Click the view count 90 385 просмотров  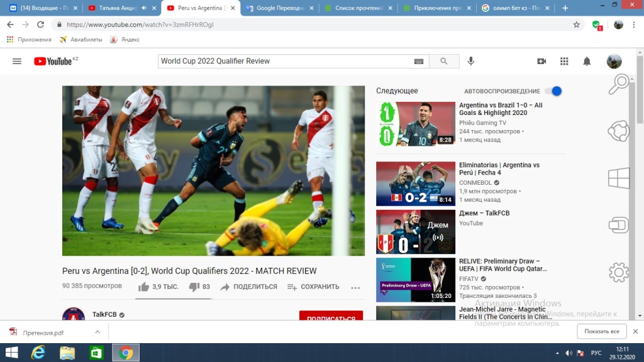(x=92, y=286)
